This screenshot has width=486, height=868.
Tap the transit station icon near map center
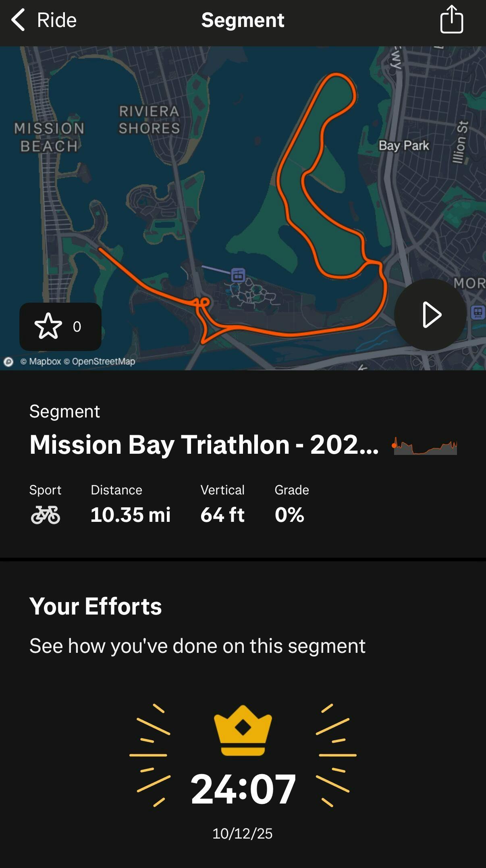tap(238, 275)
